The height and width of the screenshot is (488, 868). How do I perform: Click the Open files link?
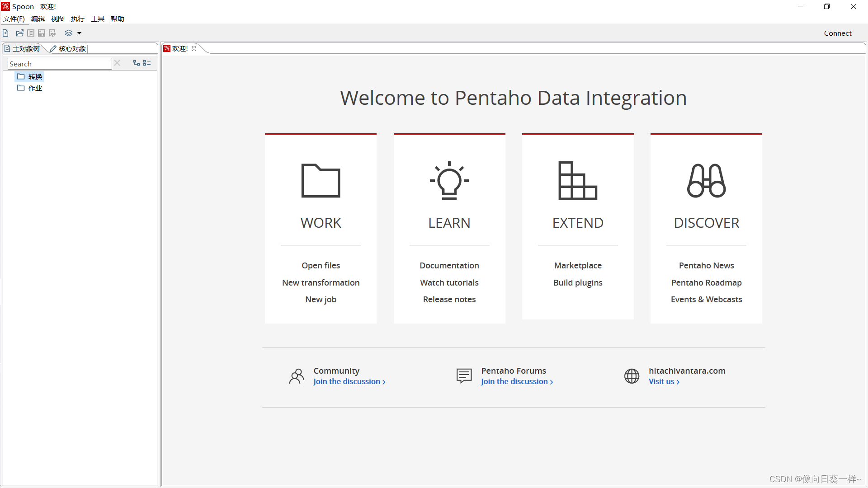[x=321, y=265]
